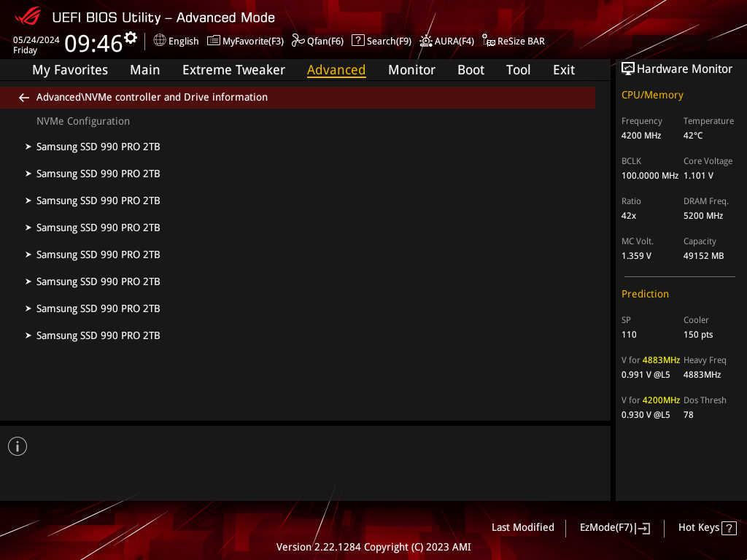Click the Ratio value 42x
Screen dimensions: 747x560
pyautogui.click(x=628, y=216)
